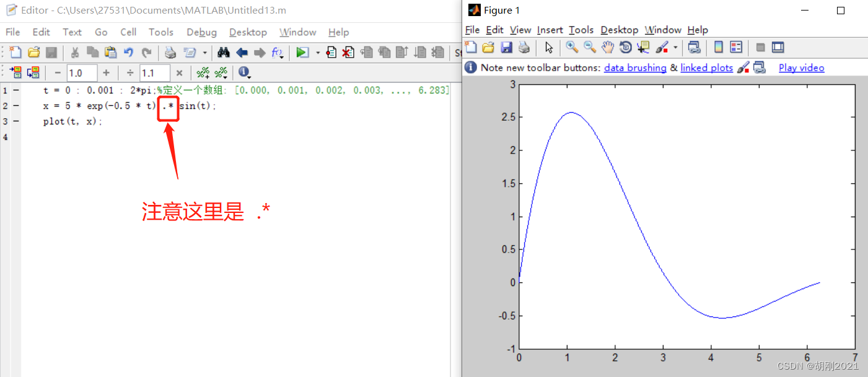Click evaluate cell and advance icon
The image size is (868, 377).
click(33, 72)
